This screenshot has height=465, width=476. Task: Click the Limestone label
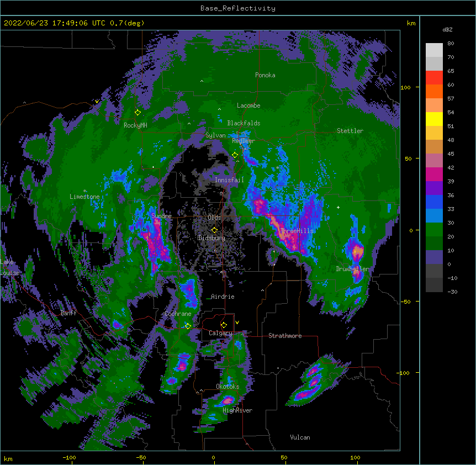pos(84,197)
